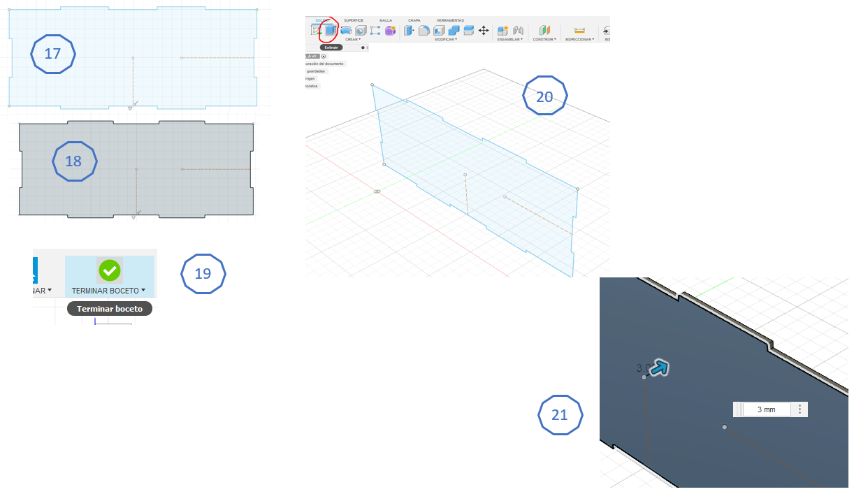
Task: Select the Revolve tool icon
Action: [x=346, y=31]
